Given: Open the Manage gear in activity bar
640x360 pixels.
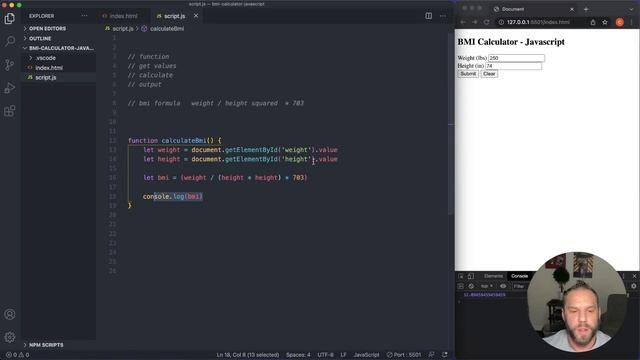Looking at the screenshot, I should pos(10,337).
